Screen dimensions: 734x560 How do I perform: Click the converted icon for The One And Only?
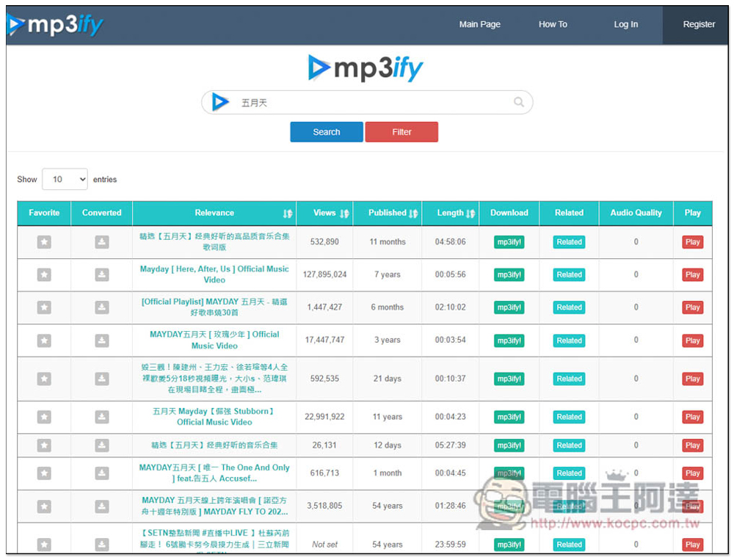tap(101, 473)
